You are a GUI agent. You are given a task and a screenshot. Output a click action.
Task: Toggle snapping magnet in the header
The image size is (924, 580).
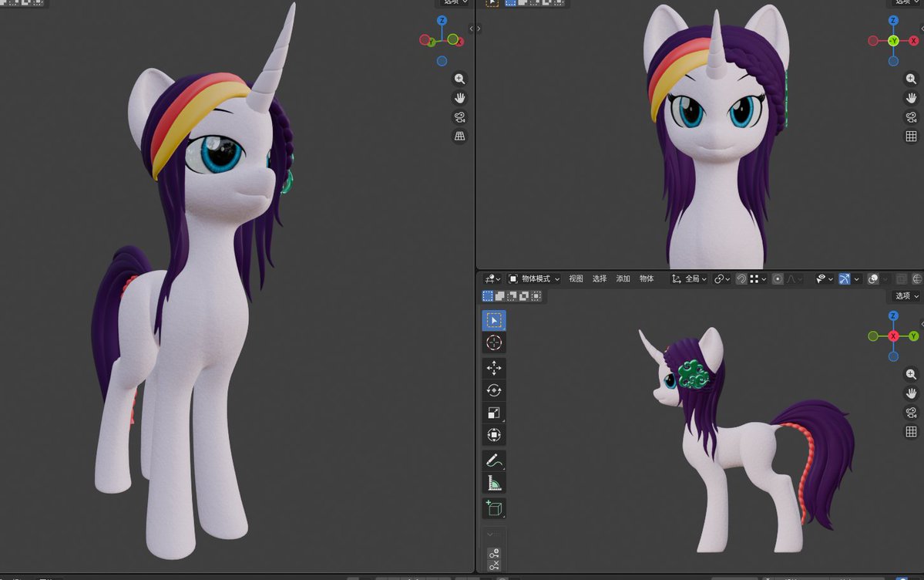click(741, 279)
